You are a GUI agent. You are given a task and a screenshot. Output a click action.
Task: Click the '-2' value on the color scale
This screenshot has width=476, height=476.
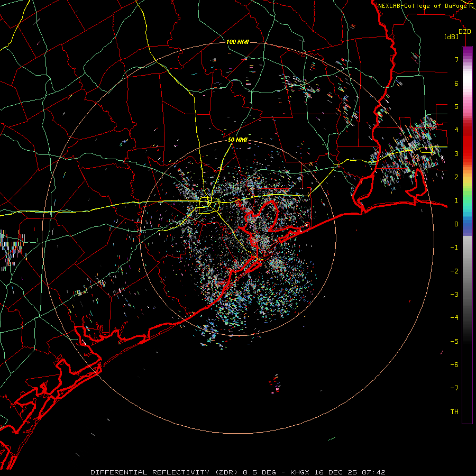tap(454, 271)
